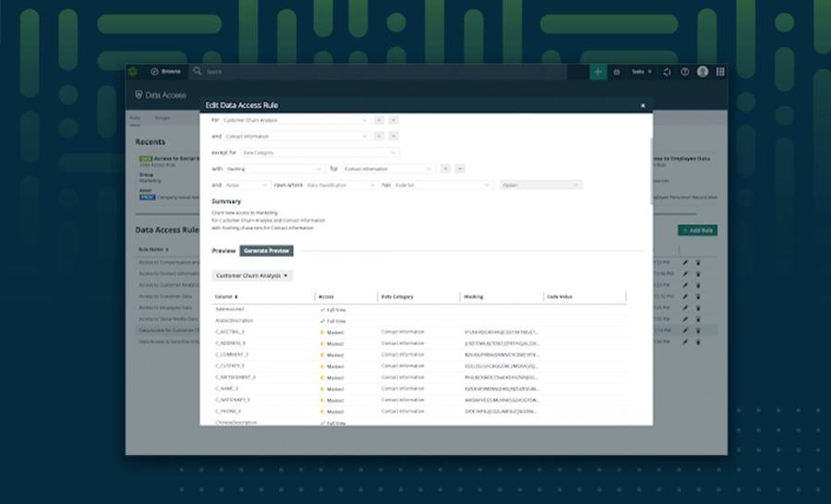Click the Collibra logo icon
This screenshot has width=831, height=504.
(x=135, y=71)
